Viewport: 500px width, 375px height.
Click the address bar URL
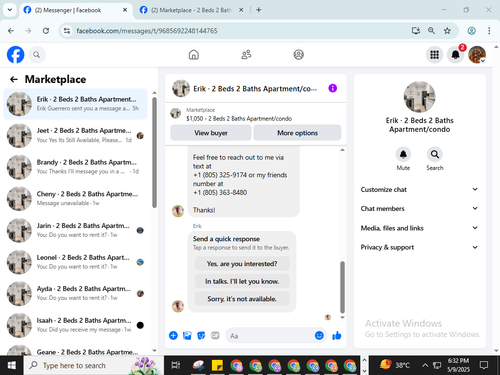coord(147,31)
